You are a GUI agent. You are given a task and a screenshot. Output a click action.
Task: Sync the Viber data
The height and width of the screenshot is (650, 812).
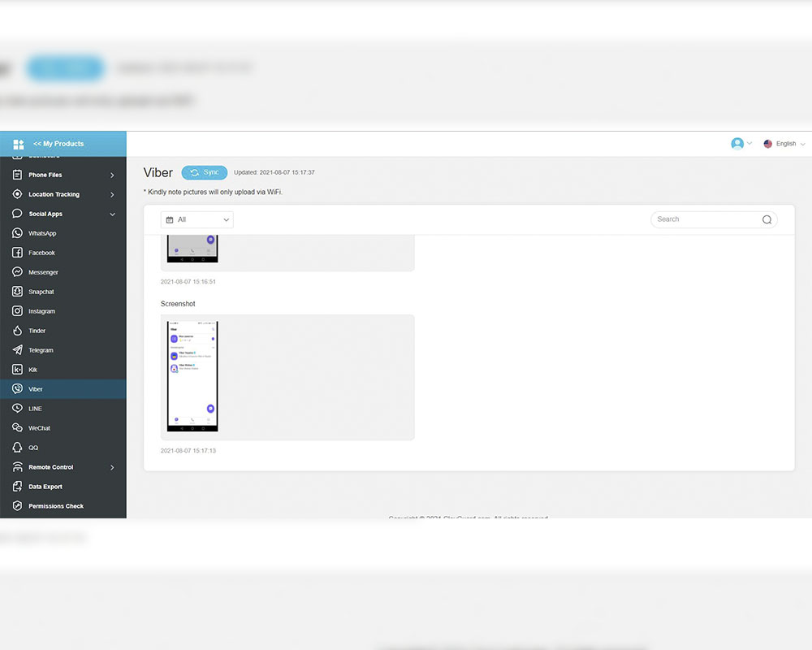point(204,172)
